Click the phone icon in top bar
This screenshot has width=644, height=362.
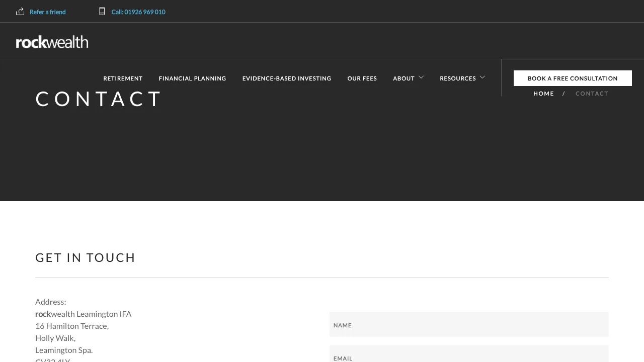[x=102, y=12]
